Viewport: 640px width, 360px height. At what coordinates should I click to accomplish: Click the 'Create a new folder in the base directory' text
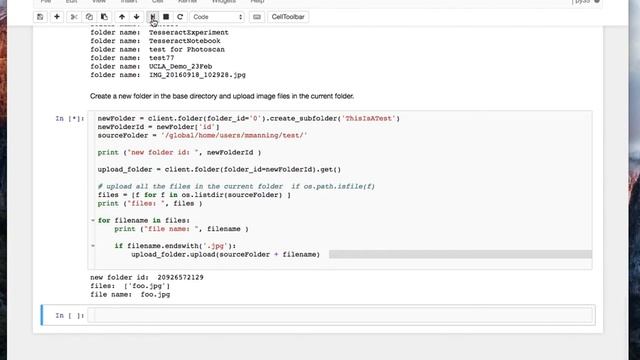222,96
